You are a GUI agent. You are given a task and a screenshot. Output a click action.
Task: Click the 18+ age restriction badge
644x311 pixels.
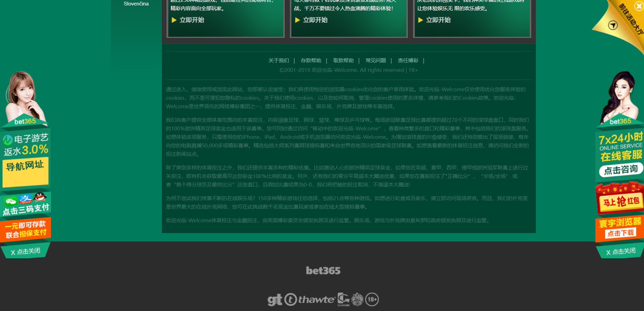coord(372,299)
